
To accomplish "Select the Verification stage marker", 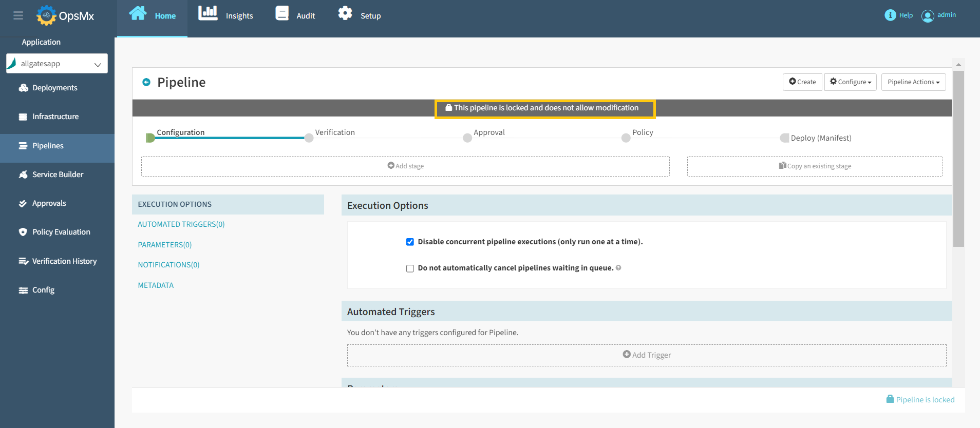I will (309, 138).
